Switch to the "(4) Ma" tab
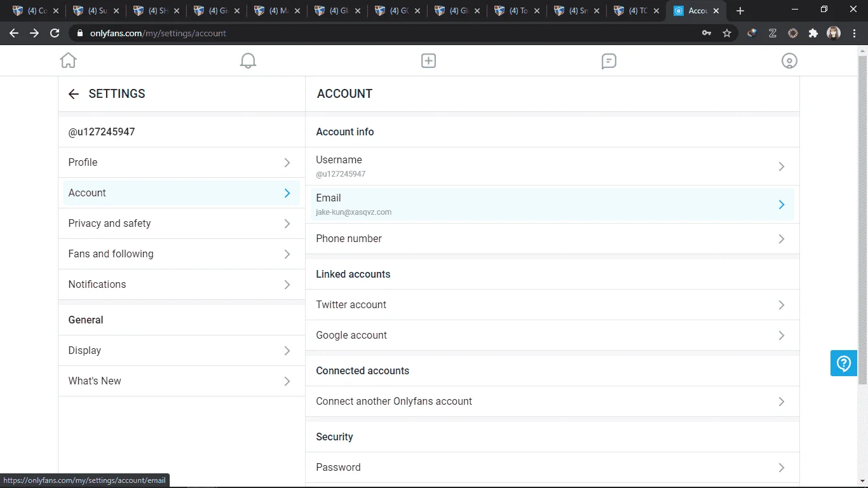868x488 pixels. tap(276, 11)
